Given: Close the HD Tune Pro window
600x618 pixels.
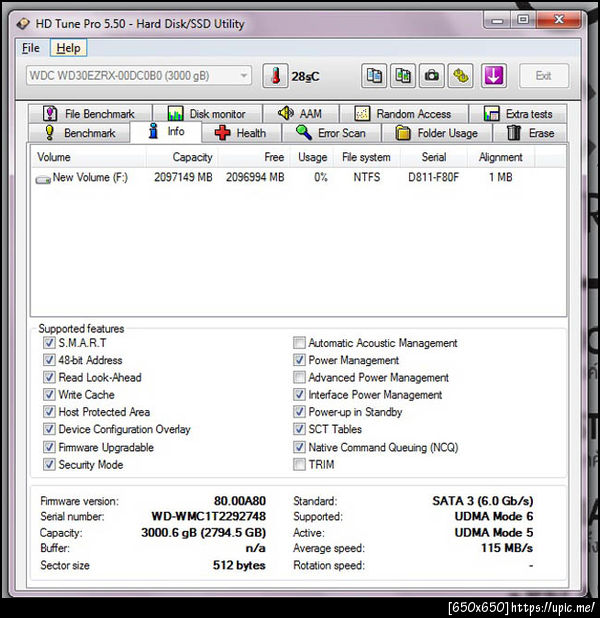Looking at the screenshot, I should click(x=559, y=19).
